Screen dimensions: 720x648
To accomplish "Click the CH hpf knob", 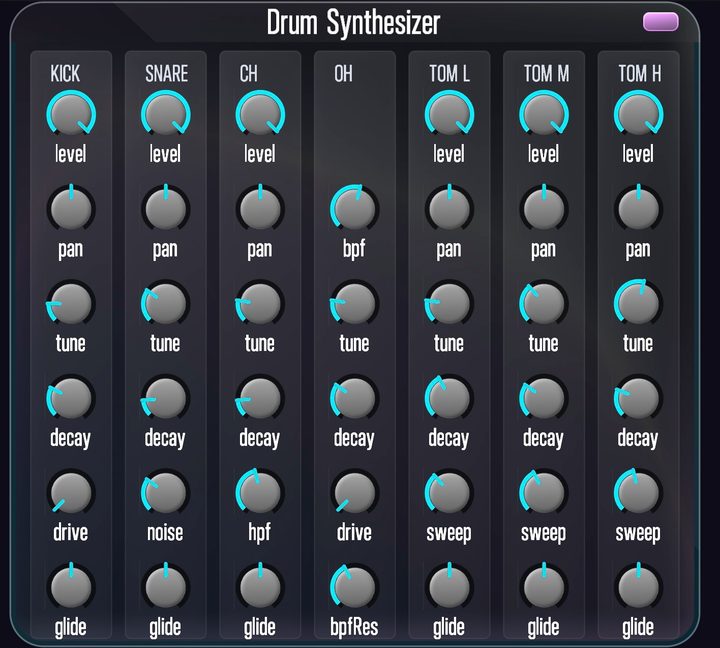I will (x=260, y=492).
